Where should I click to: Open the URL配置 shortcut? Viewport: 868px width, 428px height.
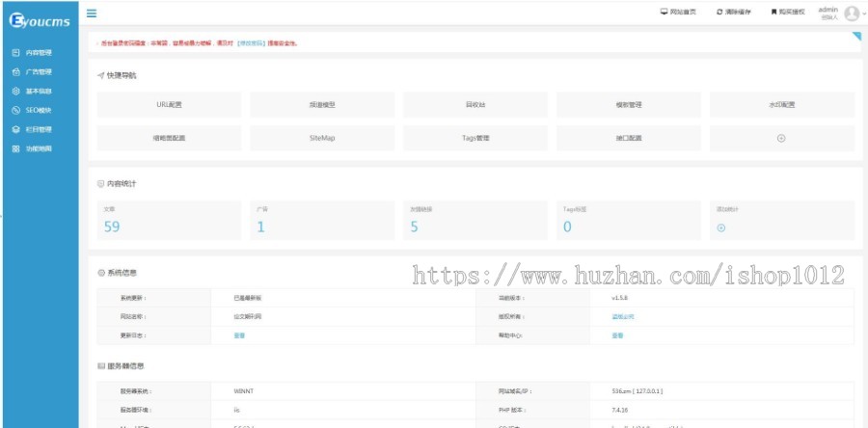[x=170, y=104]
